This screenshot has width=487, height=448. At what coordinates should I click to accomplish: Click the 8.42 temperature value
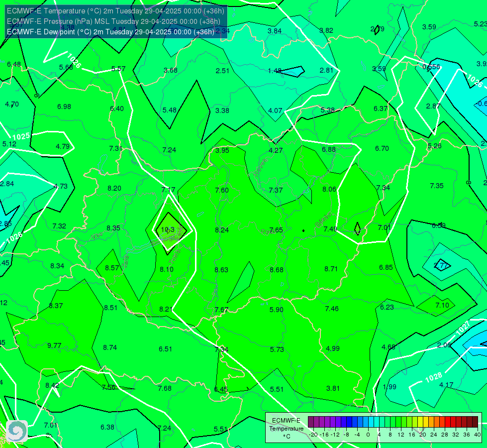click(x=52, y=385)
